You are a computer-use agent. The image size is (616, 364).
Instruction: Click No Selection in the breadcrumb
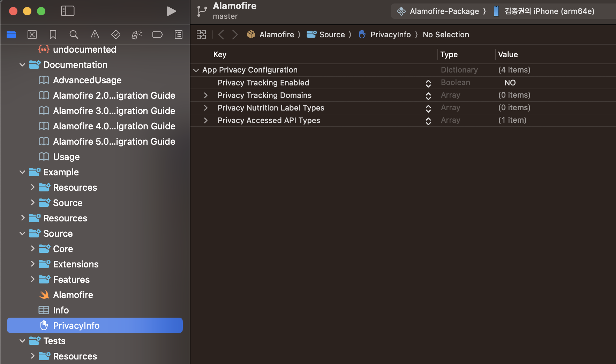click(446, 35)
